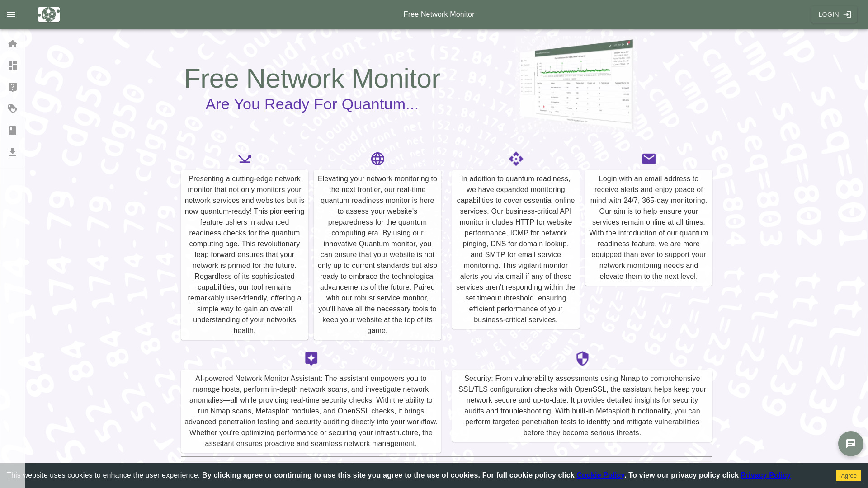Select the Free Network Monitor logo

pyautogui.click(x=49, y=14)
